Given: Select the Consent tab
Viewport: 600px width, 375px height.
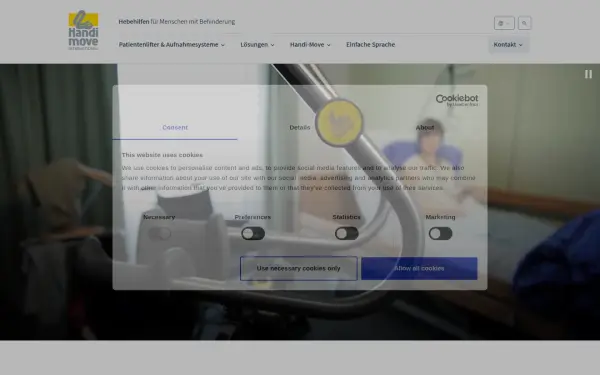Looking at the screenshot, I should coord(175,127).
